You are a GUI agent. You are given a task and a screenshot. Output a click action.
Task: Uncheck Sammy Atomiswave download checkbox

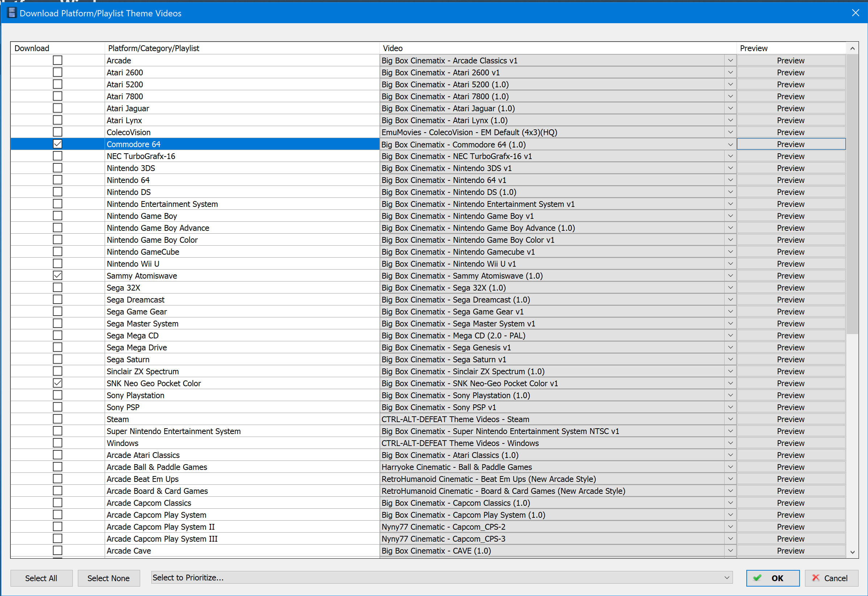(x=58, y=275)
